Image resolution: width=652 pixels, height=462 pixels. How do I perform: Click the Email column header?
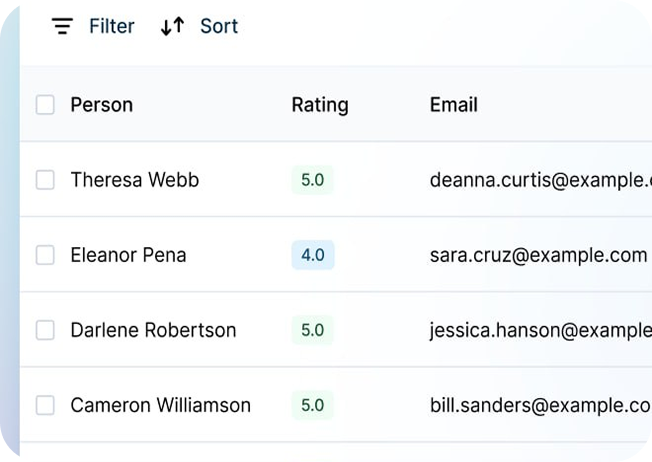pyautogui.click(x=453, y=105)
